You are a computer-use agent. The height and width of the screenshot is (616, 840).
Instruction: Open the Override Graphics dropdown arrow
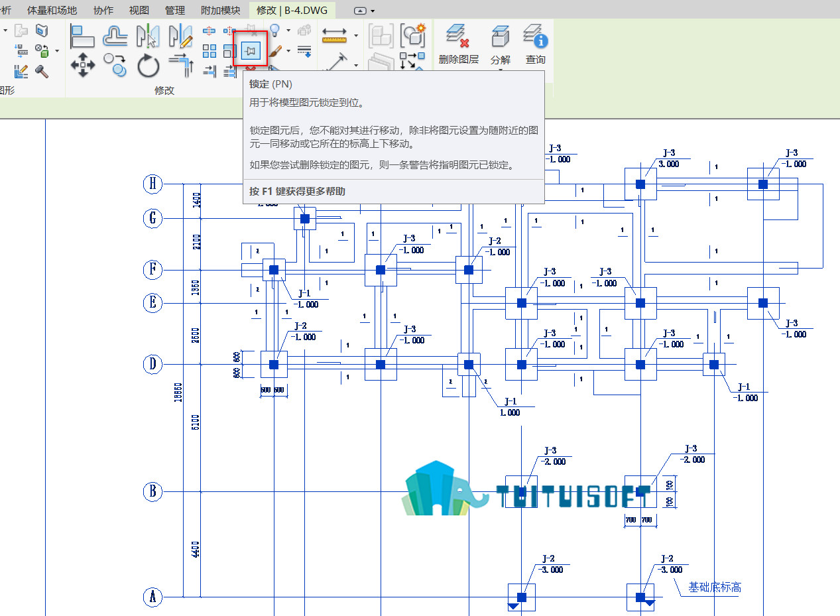coord(288,51)
